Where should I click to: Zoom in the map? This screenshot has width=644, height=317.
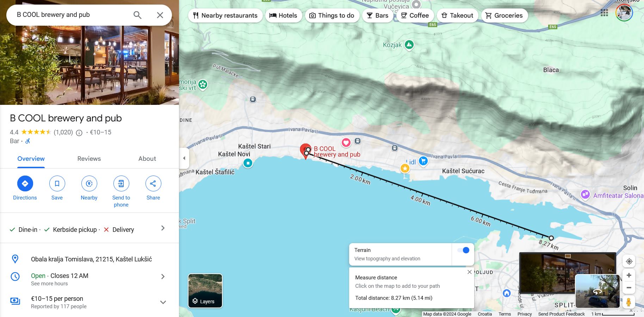pos(629,275)
